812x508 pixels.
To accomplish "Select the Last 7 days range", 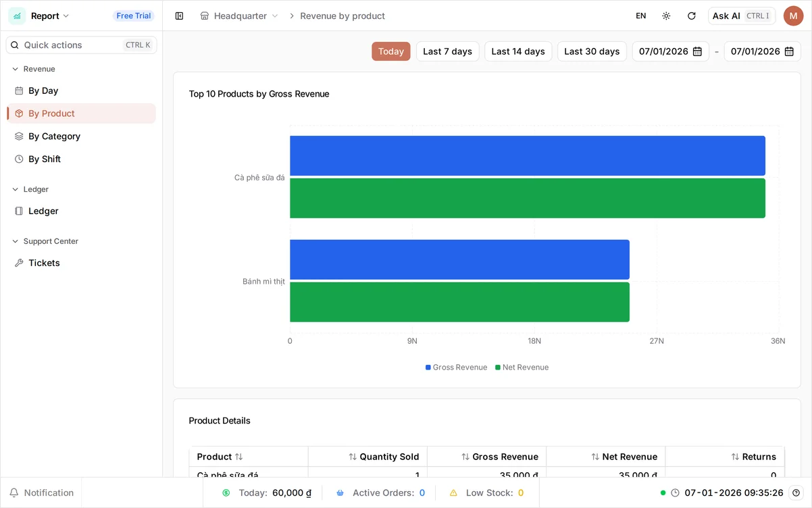I will (448, 51).
